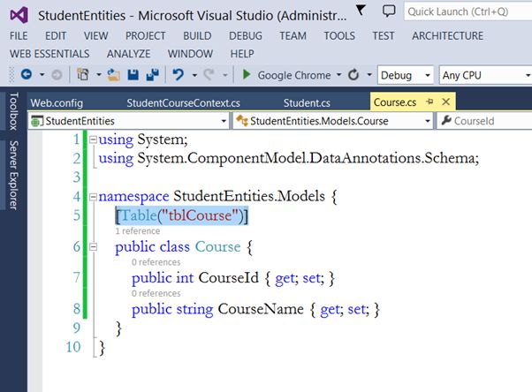Open the ARCHITECTURE menu
The image size is (532, 392).
447,35
